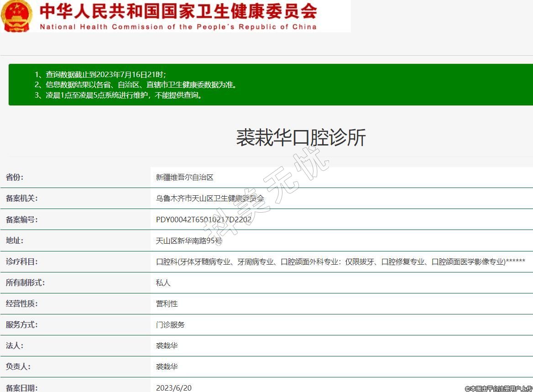
Task: Click the 中华人民共和国国家卫生健康委员会 header title
Action: click(178, 11)
